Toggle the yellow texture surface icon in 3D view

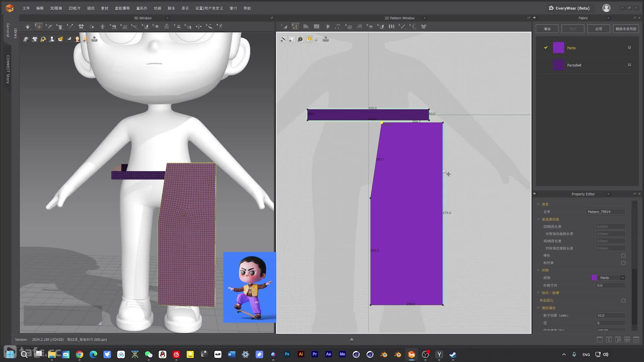pyautogui.click(x=60, y=39)
